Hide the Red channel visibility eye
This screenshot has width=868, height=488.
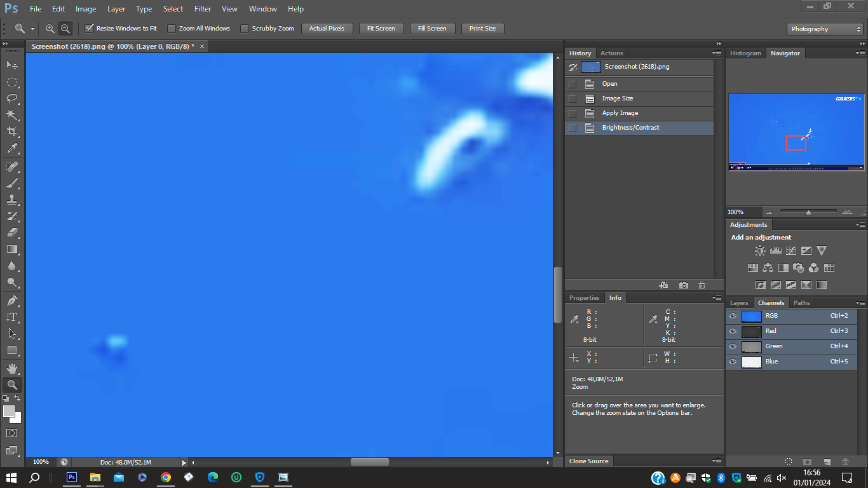pyautogui.click(x=733, y=331)
